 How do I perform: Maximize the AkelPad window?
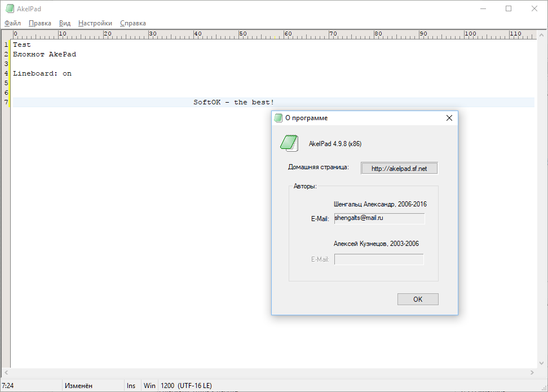pos(509,8)
